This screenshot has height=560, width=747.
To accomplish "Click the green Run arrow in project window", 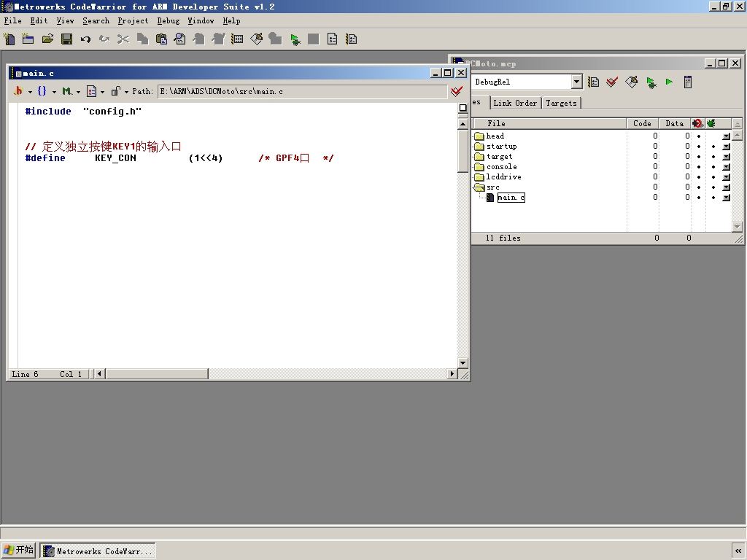I will (670, 82).
